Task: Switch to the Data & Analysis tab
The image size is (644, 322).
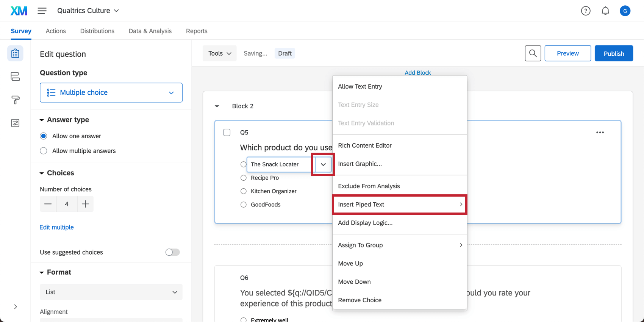Action: click(150, 31)
